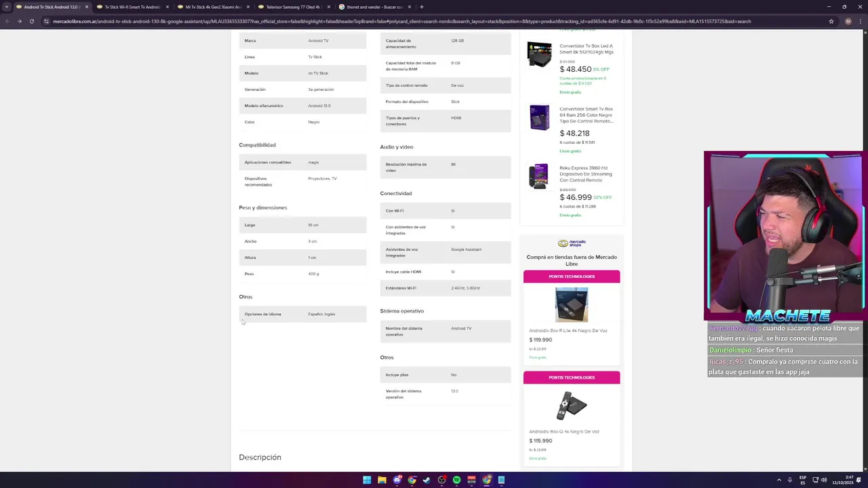Click the purple Smart Tv Box thumbnail
Screen dimensions: 868x488
pyautogui.click(x=540, y=117)
